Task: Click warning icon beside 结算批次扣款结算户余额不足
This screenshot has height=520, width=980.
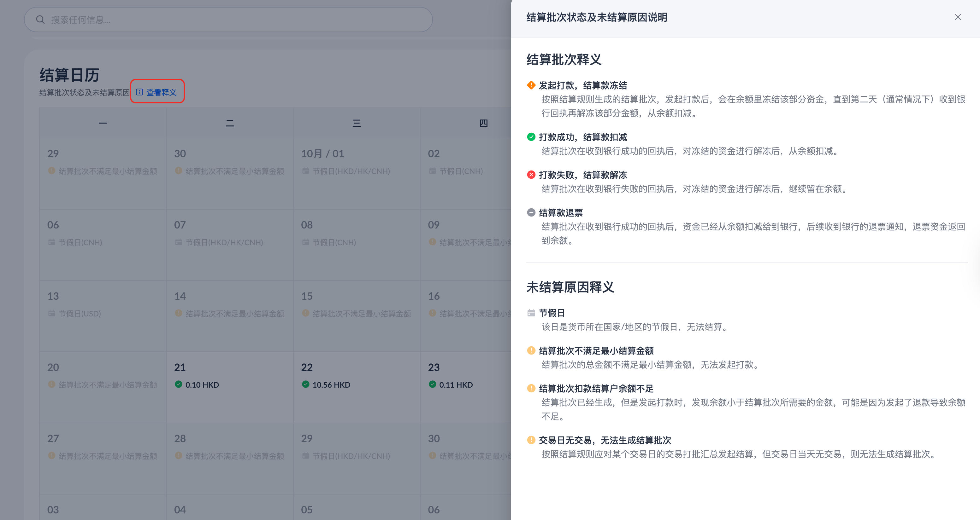Action: tap(531, 388)
